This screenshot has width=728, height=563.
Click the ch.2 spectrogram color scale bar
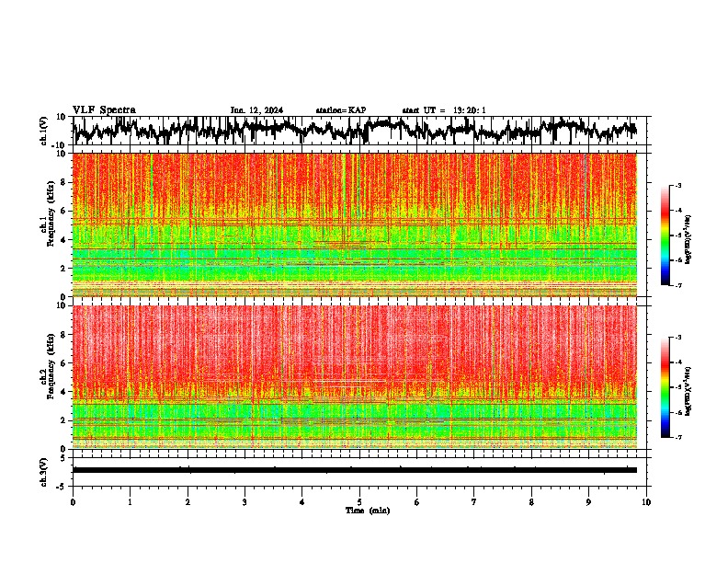[x=665, y=387]
